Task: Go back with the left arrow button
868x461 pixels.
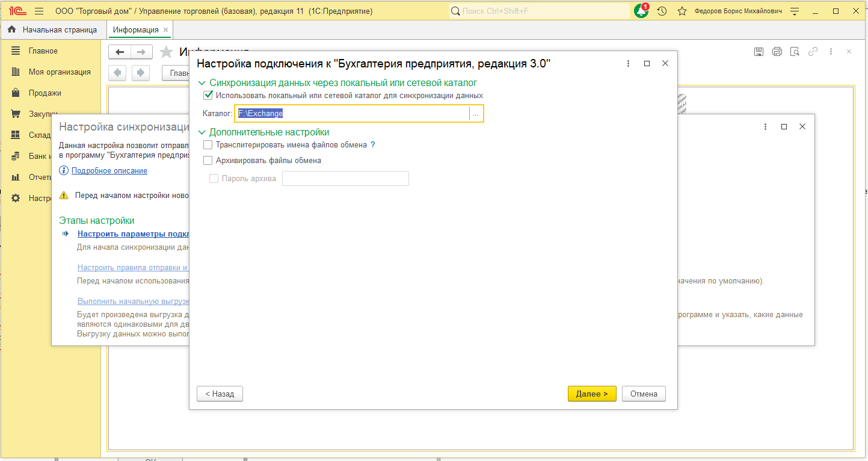Action: click(120, 52)
